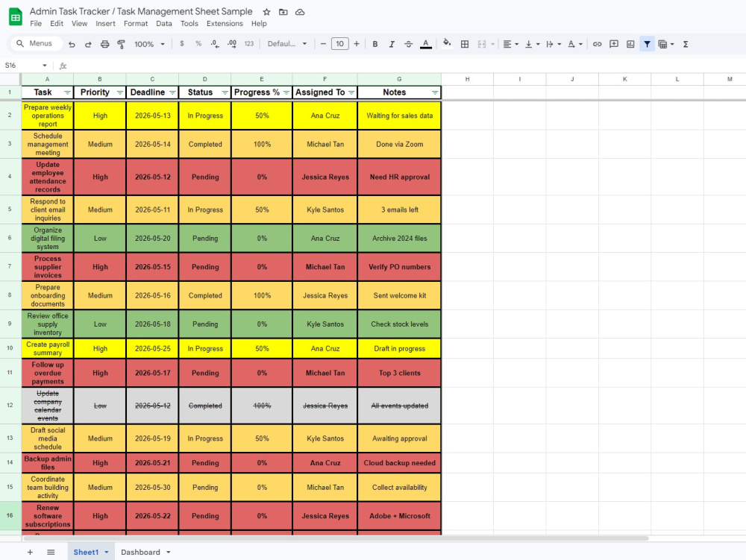Open Deadline column filter icon

tap(172, 92)
